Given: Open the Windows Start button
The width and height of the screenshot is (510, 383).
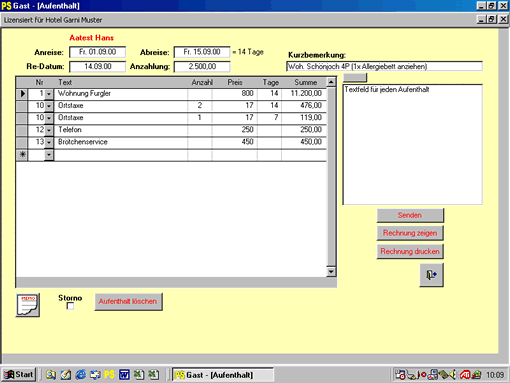Looking at the screenshot, I should (x=19, y=375).
